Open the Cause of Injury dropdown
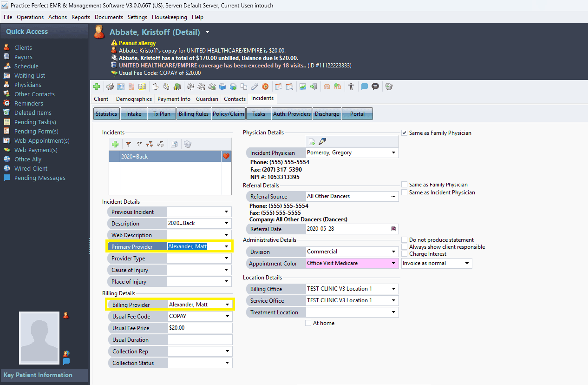 tap(227, 270)
